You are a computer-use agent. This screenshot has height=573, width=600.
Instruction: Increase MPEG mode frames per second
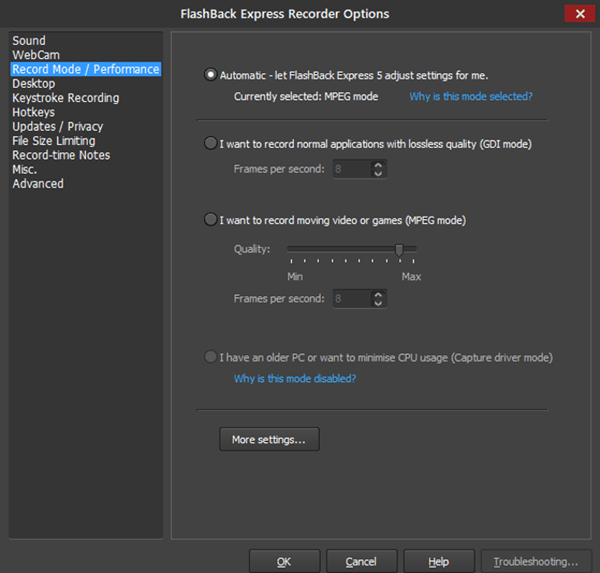point(378,295)
